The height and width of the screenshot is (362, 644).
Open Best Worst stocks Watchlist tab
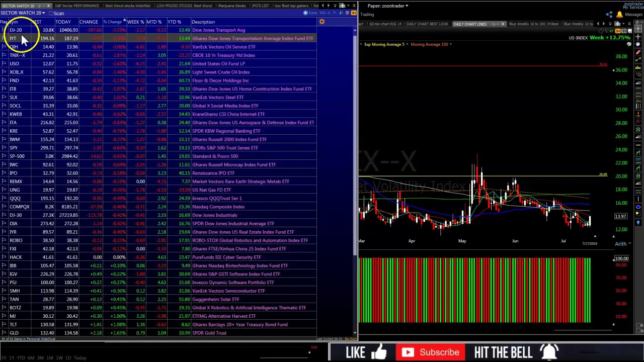pos(128,6)
